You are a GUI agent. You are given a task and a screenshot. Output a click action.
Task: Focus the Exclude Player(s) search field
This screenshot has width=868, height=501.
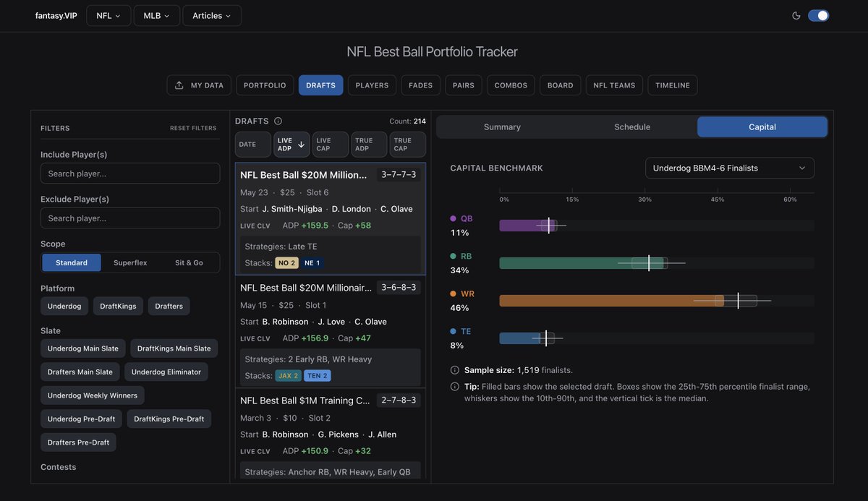click(130, 218)
